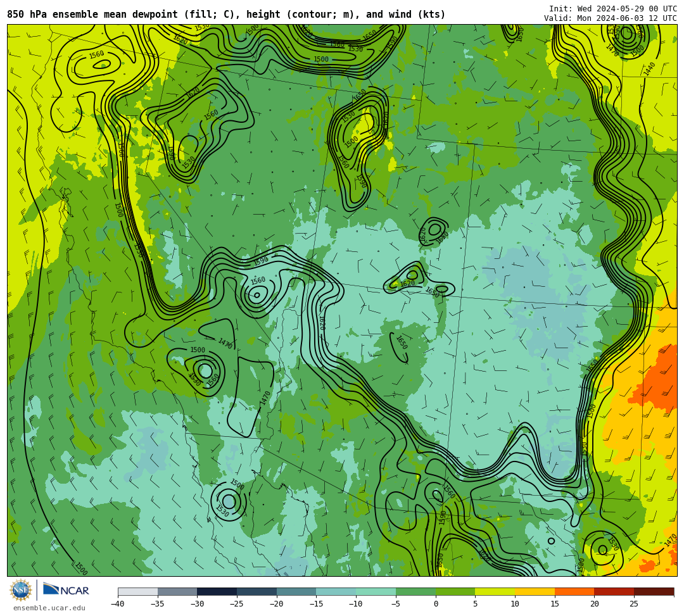Screen dimensions: 684x616
Task: Click the 0 to 5 colorbar segment
Action: pos(455,591)
